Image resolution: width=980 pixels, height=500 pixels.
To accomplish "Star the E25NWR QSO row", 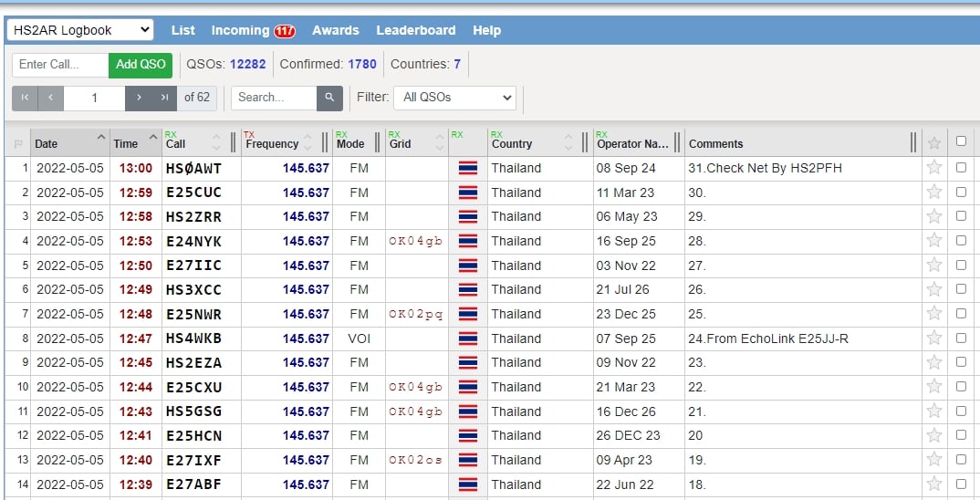I will (934, 314).
